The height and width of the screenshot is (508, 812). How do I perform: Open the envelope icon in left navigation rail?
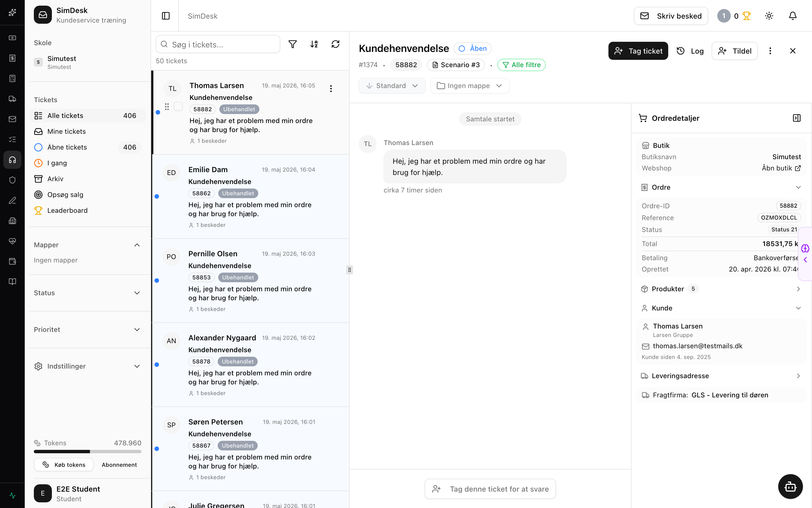[x=12, y=119]
